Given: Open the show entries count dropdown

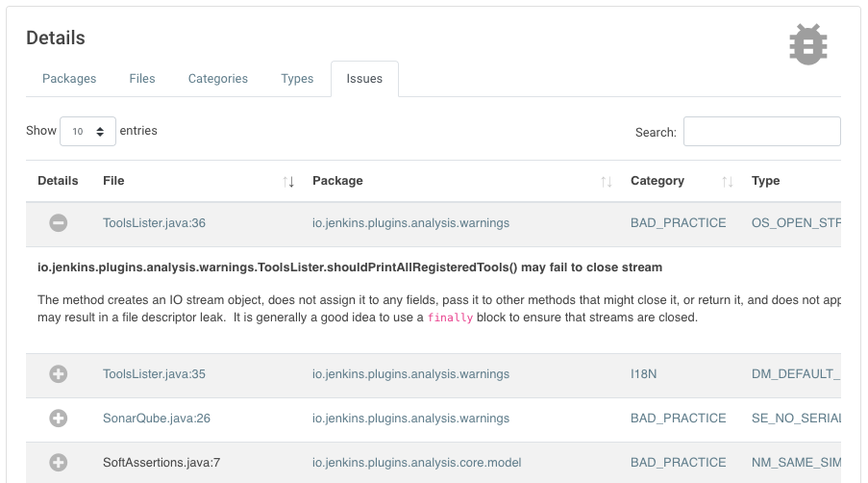Looking at the screenshot, I should [87, 132].
